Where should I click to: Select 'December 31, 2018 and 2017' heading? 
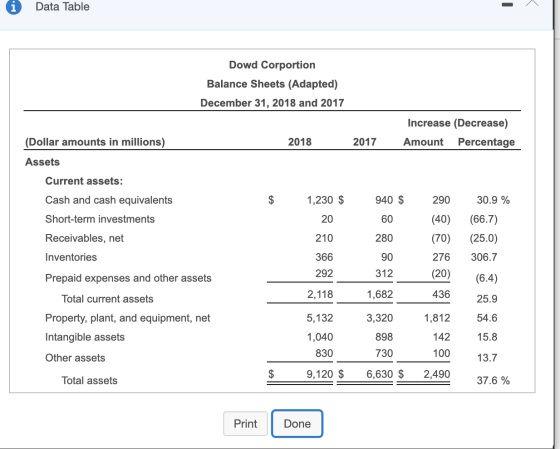(272, 103)
